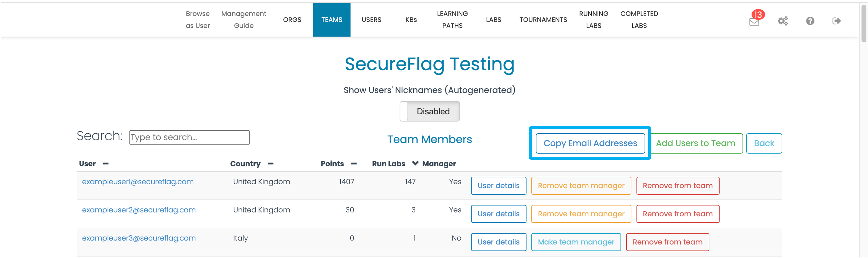This screenshot has width=868, height=258.
Task: Click the Back button
Action: [x=764, y=143]
